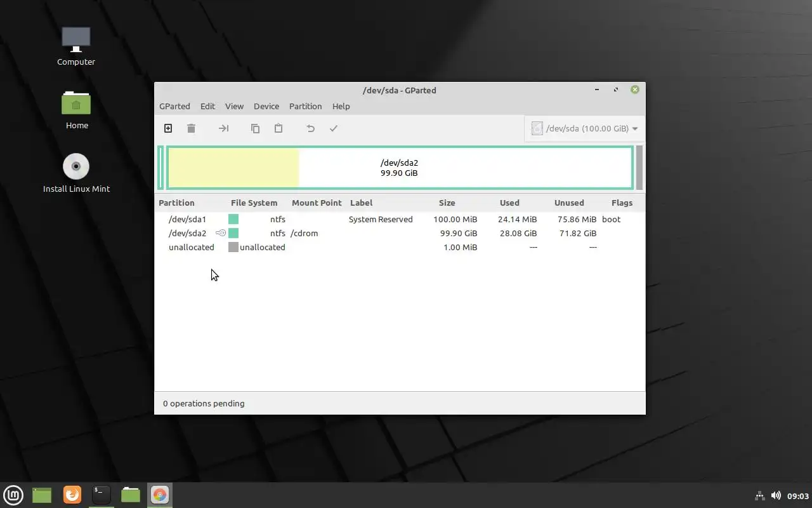
Task: Click the Resize/Move arrow toolbar icon
Action: [223, 128]
